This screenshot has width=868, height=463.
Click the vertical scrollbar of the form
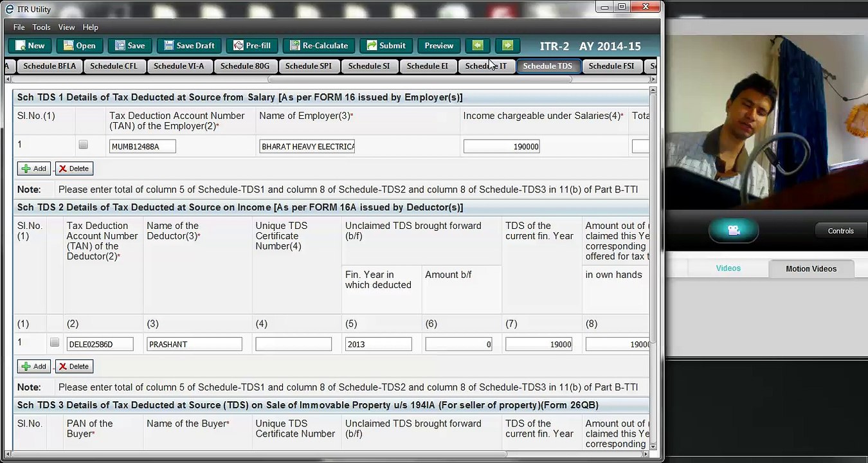point(653,219)
